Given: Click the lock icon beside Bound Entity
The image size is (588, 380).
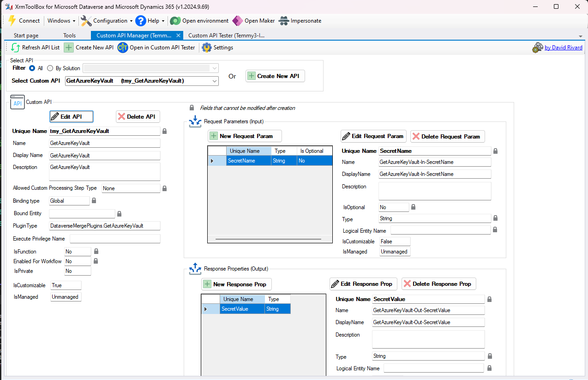Looking at the screenshot, I should coord(119,214).
